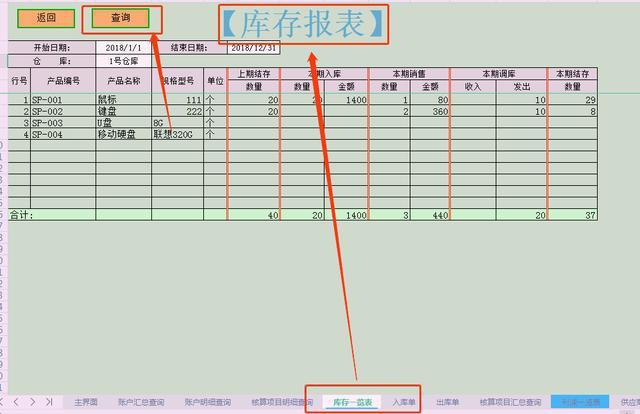Click the 结束日期 label cell
Viewport: 640px width, 414px height.
coord(189,48)
